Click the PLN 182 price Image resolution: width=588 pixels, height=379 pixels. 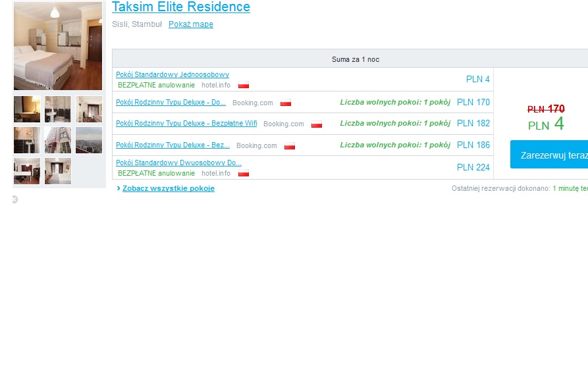coord(473,123)
